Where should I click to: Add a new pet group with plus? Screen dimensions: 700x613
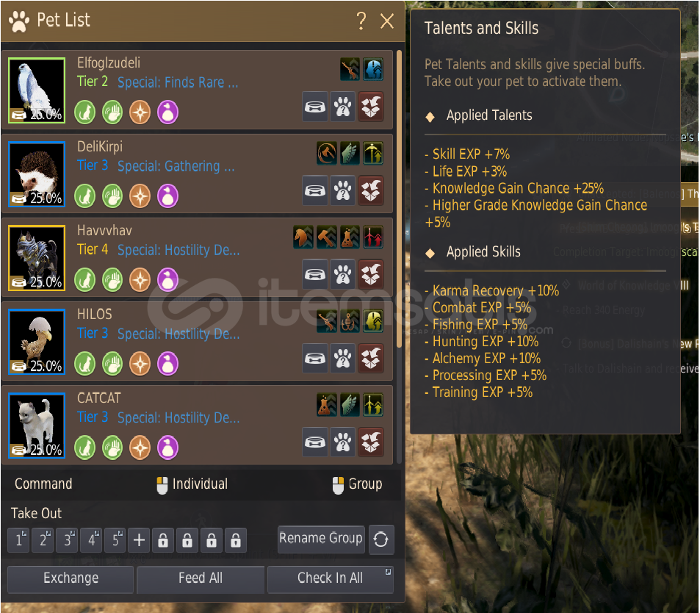(x=140, y=540)
